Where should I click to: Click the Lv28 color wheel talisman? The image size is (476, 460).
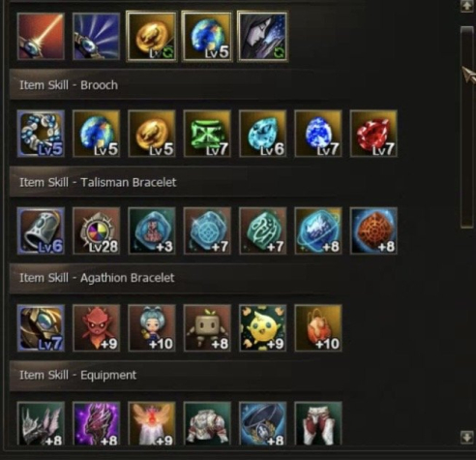pyautogui.click(x=97, y=230)
